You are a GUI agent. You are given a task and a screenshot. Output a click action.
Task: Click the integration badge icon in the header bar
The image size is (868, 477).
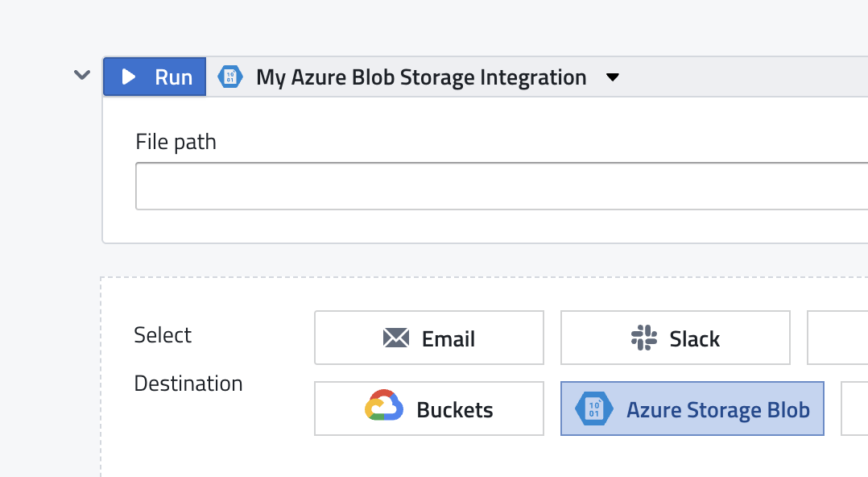pos(230,77)
